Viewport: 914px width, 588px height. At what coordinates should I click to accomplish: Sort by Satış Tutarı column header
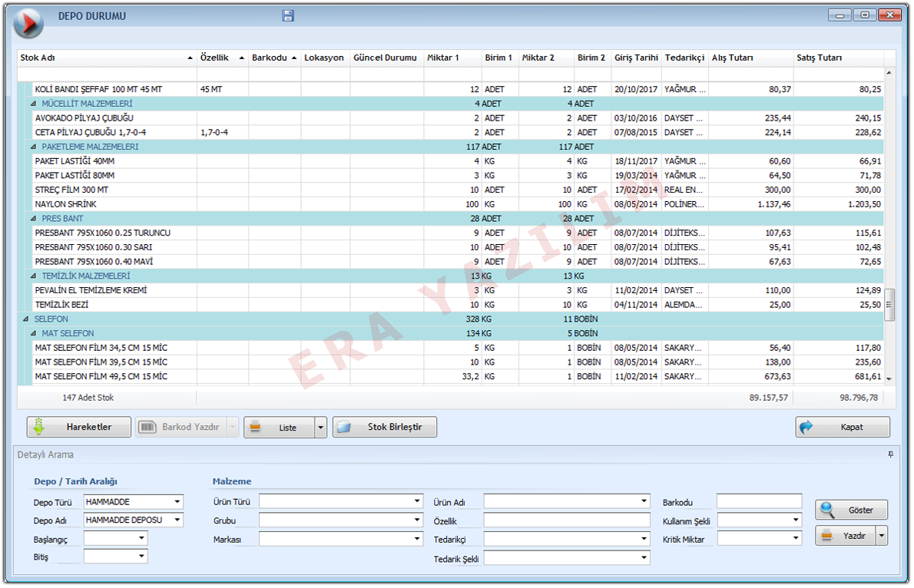pyautogui.click(x=837, y=58)
